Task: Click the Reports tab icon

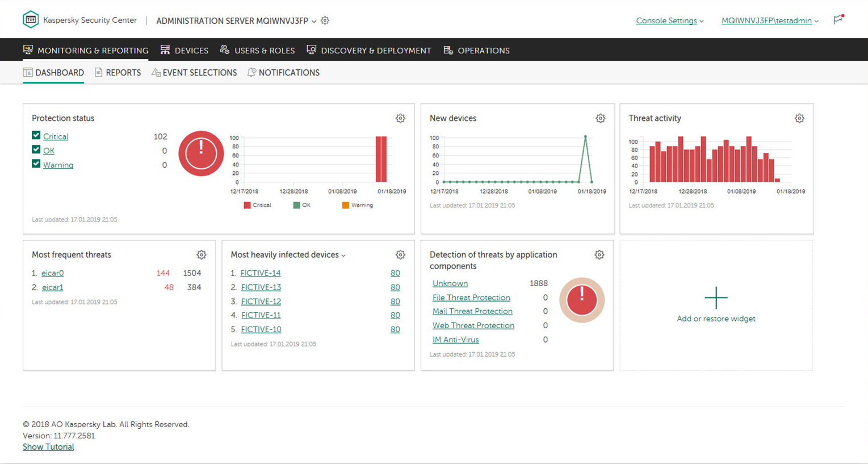Action: pos(99,72)
